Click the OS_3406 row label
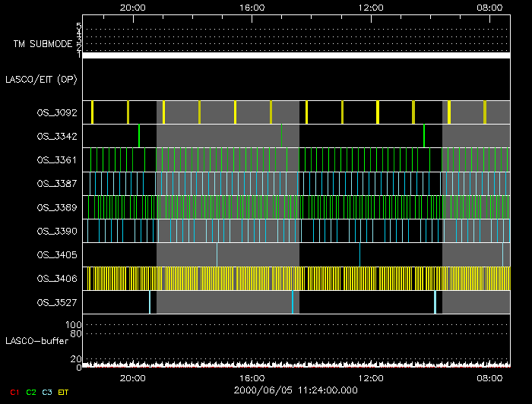Screen dimensions: 532x404 (57, 279)
